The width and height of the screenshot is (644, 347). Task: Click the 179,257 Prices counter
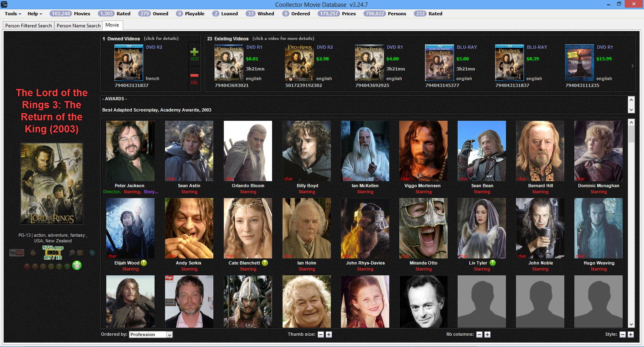click(x=337, y=14)
